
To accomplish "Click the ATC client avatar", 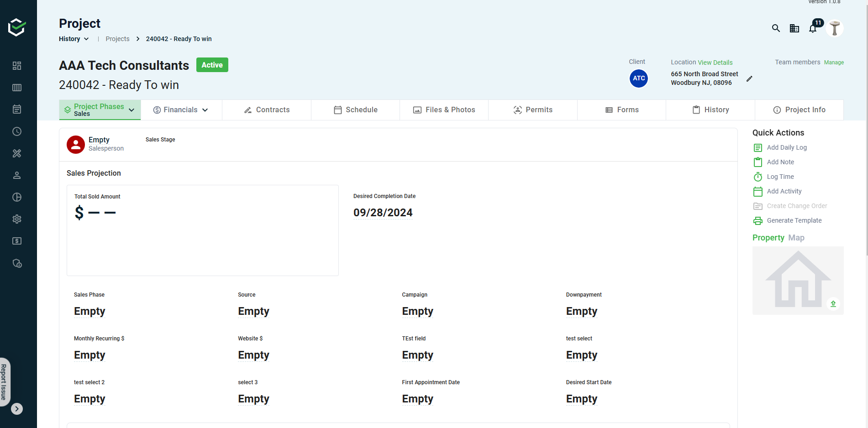I will [x=639, y=78].
